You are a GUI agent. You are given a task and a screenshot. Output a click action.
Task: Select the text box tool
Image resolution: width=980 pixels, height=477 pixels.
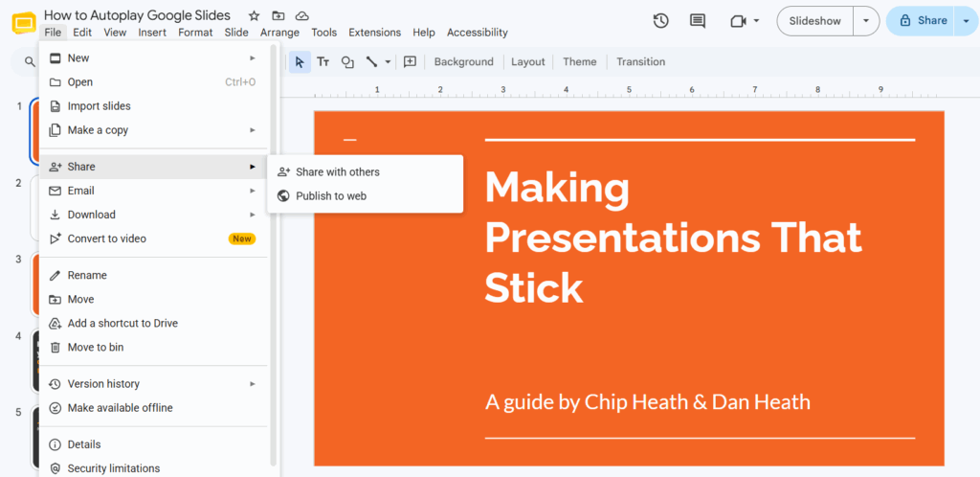(x=323, y=61)
